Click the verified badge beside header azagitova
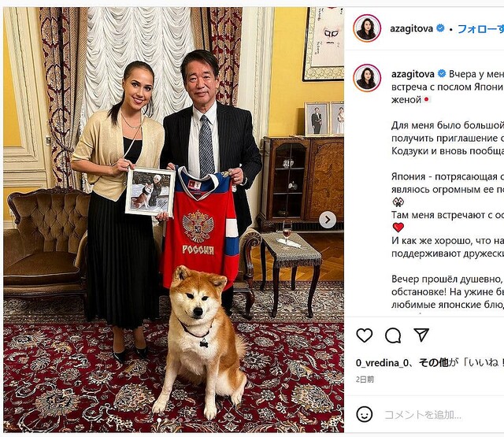Screen dimensions: 504x437 pos(440,28)
